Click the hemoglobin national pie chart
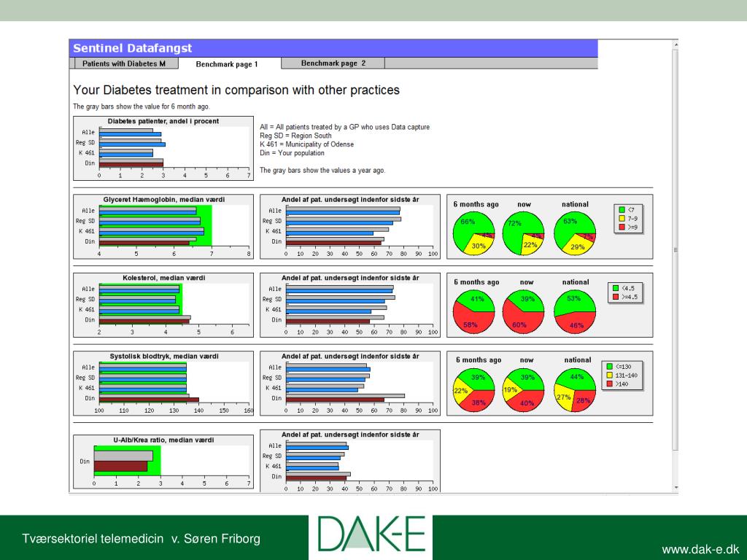Image resolution: width=747 pixels, height=560 pixels. 575,233
